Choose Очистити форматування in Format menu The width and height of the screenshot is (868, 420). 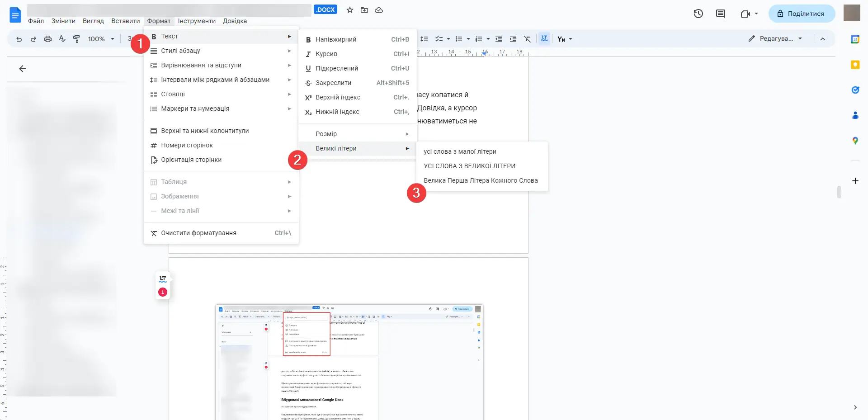pyautogui.click(x=221, y=233)
